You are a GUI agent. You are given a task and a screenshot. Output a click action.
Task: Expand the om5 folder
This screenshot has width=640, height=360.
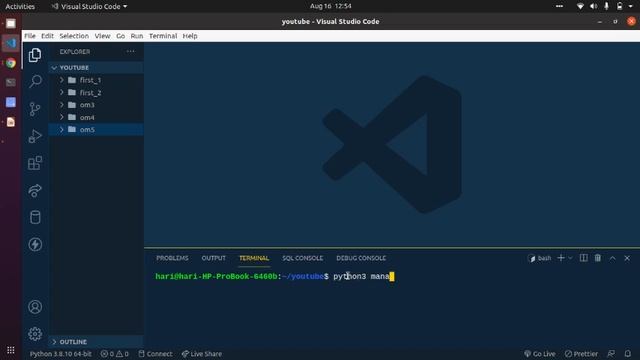[62, 129]
